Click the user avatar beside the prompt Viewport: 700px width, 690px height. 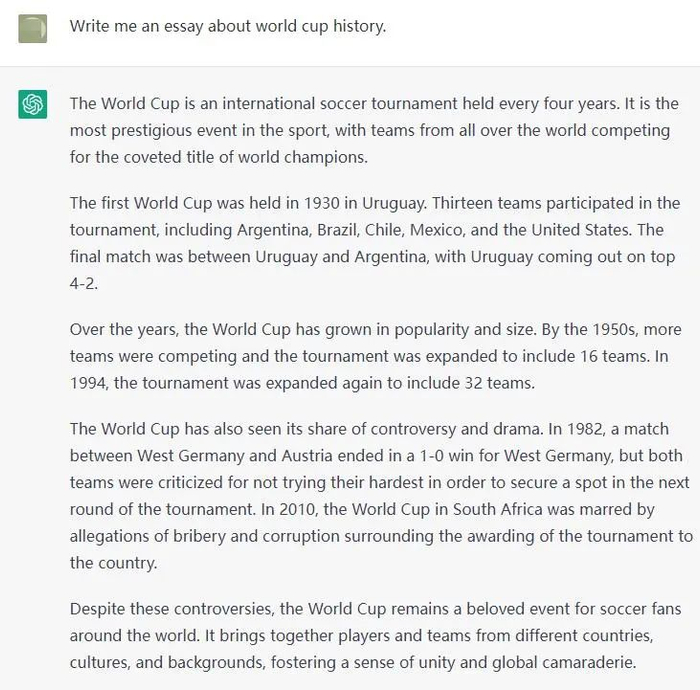point(32,28)
